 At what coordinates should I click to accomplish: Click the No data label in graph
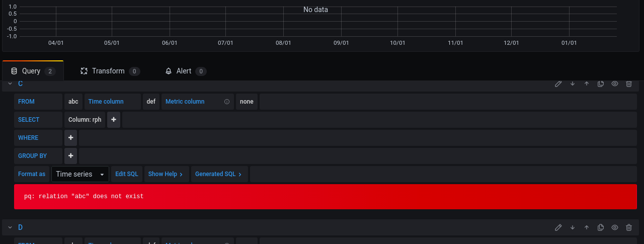tap(315, 10)
